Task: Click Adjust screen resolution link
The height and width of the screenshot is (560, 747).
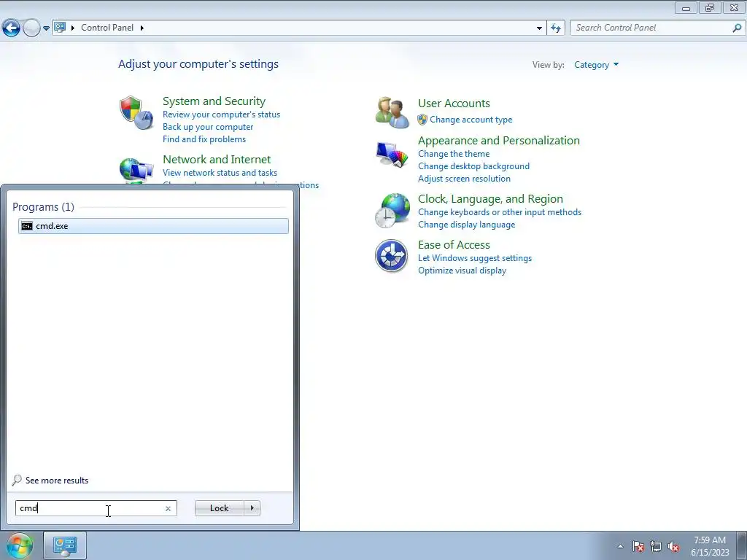Action: (x=465, y=179)
